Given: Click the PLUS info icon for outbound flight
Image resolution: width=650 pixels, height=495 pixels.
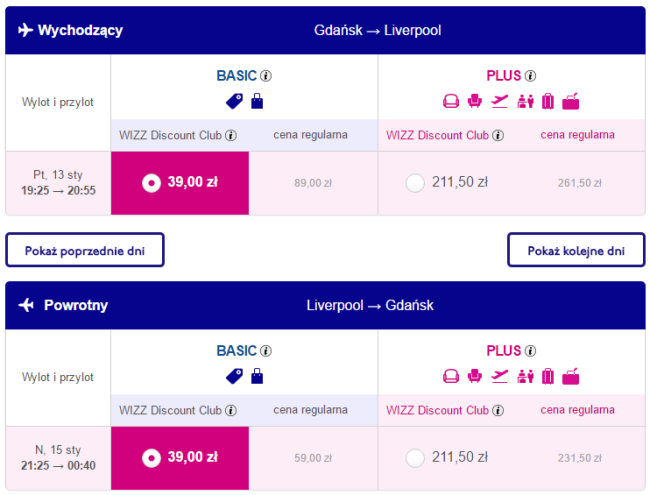Looking at the screenshot, I should 531,76.
